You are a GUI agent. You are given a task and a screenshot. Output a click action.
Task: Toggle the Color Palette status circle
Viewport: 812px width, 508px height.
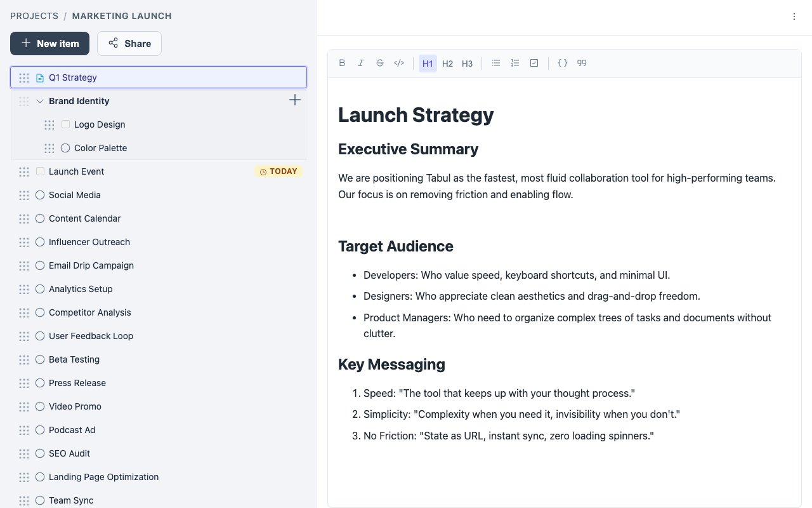click(x=65, y=148)
